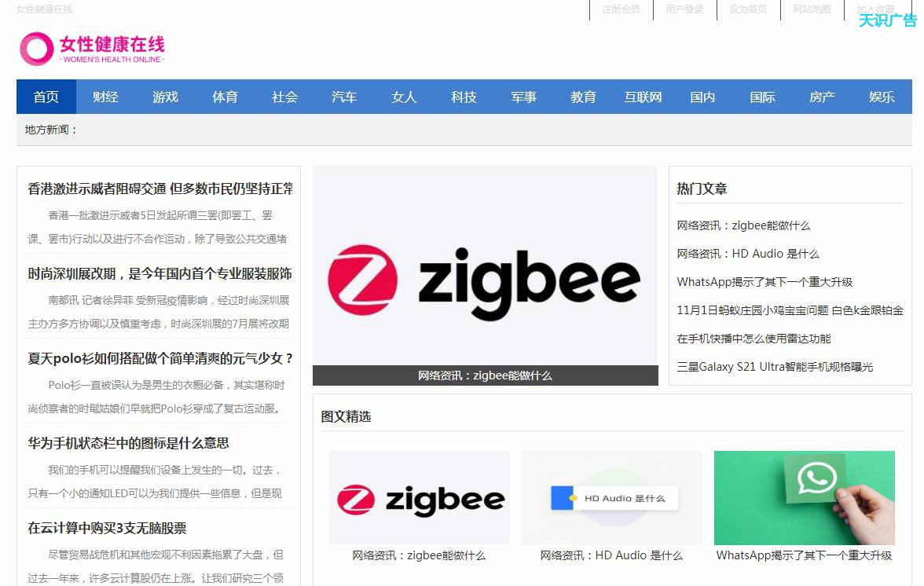Open the 房产 category

tap(822, 97)
